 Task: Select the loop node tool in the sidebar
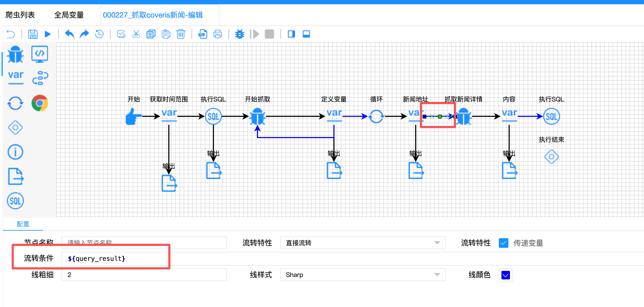[15, 103]
